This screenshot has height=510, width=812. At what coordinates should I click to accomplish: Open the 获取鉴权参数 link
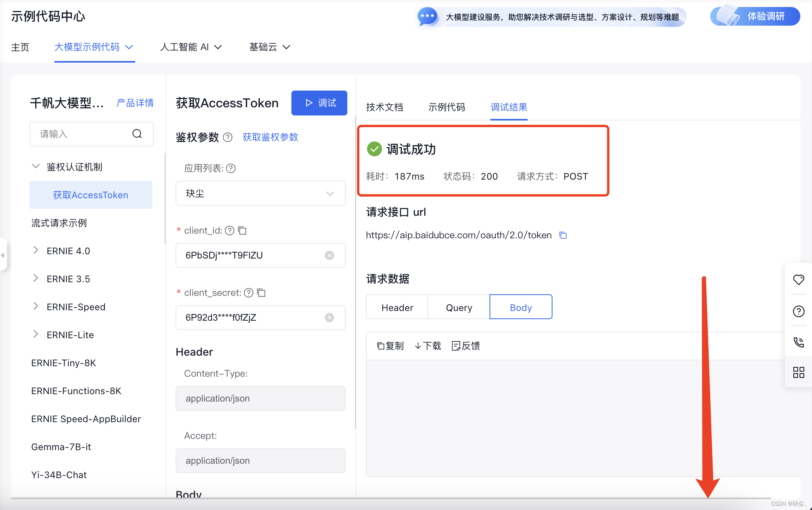pos(270,137)
